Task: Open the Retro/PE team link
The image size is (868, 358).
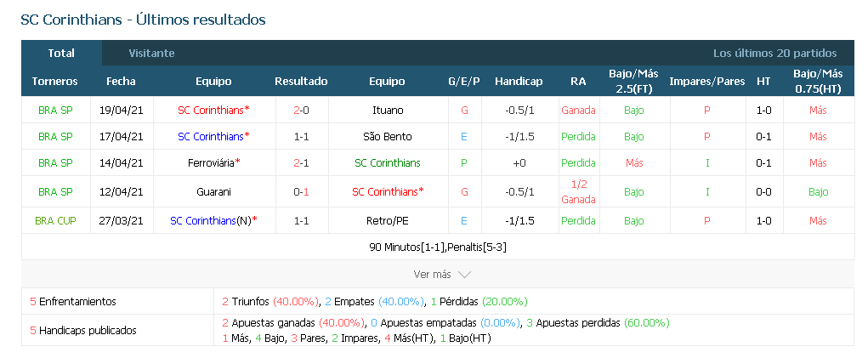Action: (x=388, y=221)
